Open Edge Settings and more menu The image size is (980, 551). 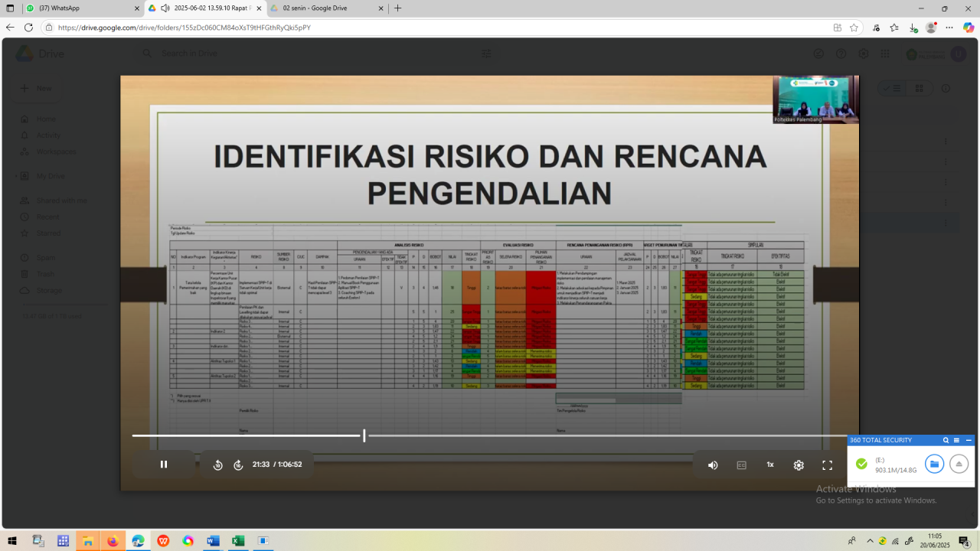click(x=949, y=28)
